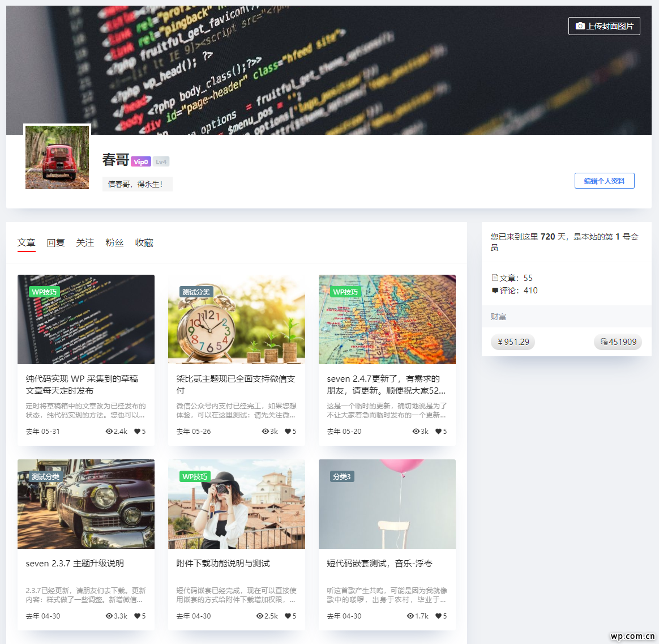Like the seven 2.4.7 update article
Viewport: 659px width, 644px height.
coord(438,431)
